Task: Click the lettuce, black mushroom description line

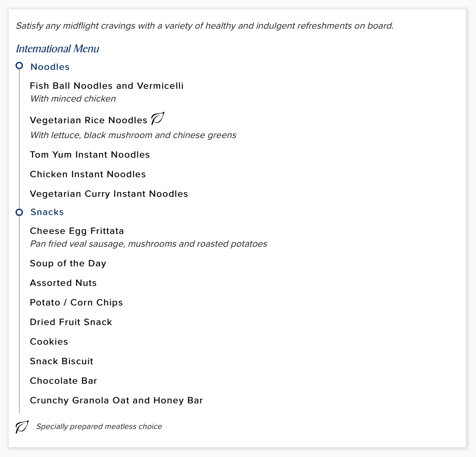Action: click(133, 135)
